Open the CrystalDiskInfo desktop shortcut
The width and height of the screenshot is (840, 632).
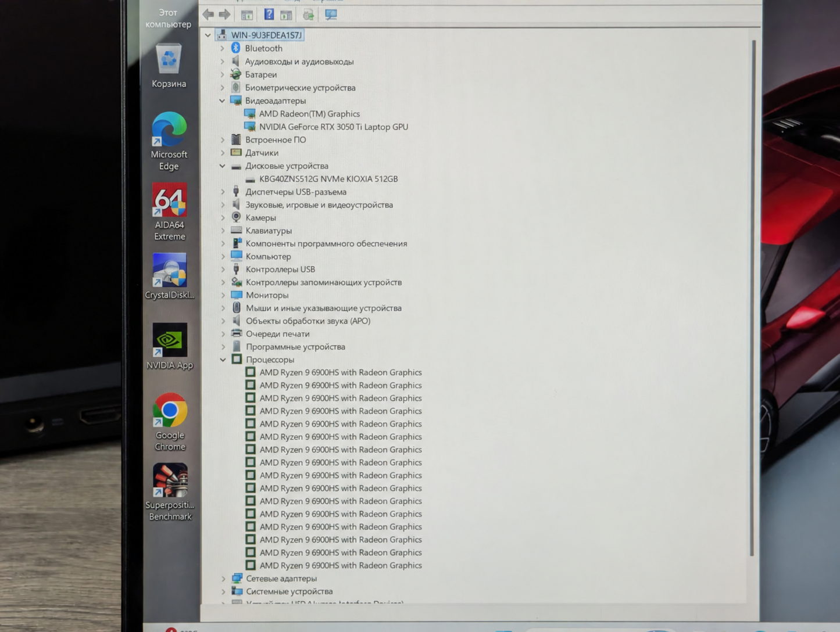[170, 276]
